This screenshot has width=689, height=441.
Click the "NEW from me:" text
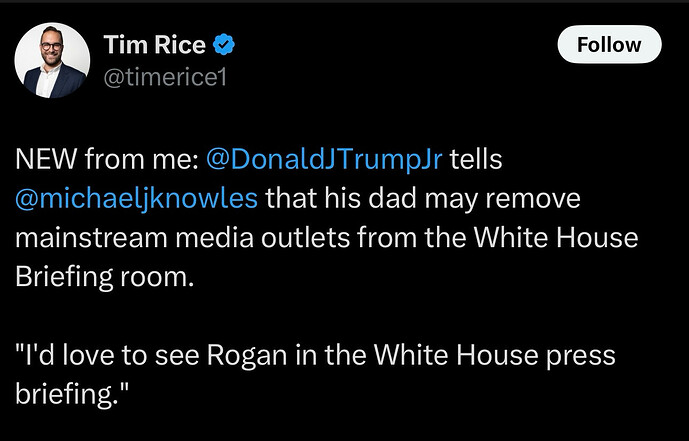click(x=107, y=159)
